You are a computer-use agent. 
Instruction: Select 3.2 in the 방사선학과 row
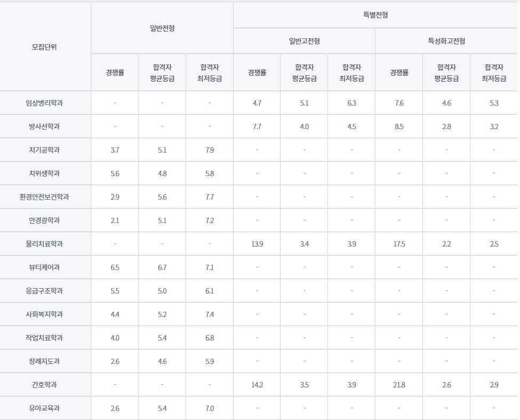[x=494, y=126]
